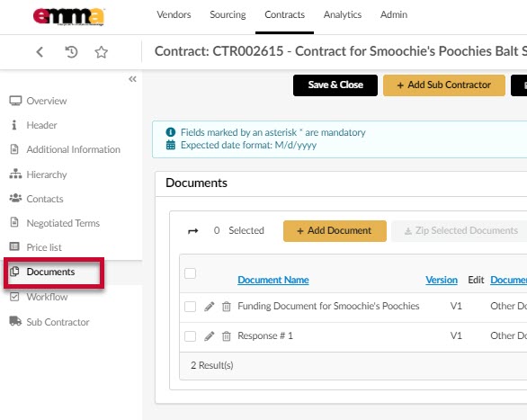Select Hierarchy in the sidebar
527x420 pixels.
[x=47, y=174]
